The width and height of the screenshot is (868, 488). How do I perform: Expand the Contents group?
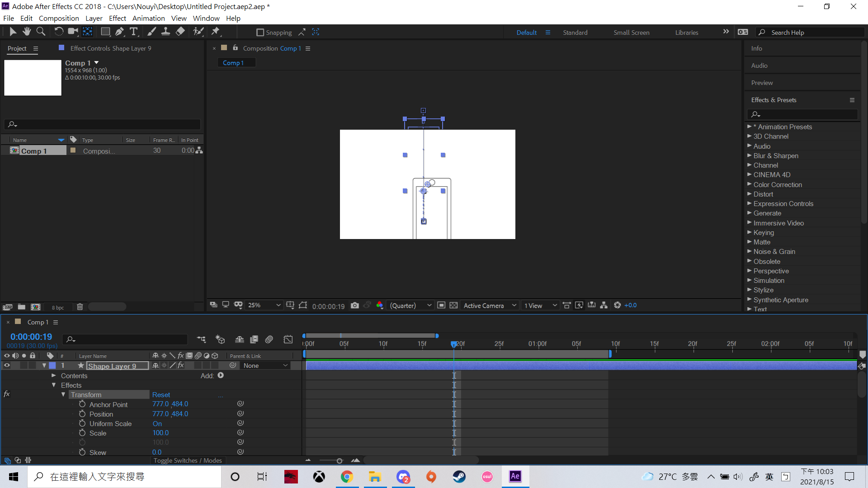pyautogui.click(x=54, y=375)
